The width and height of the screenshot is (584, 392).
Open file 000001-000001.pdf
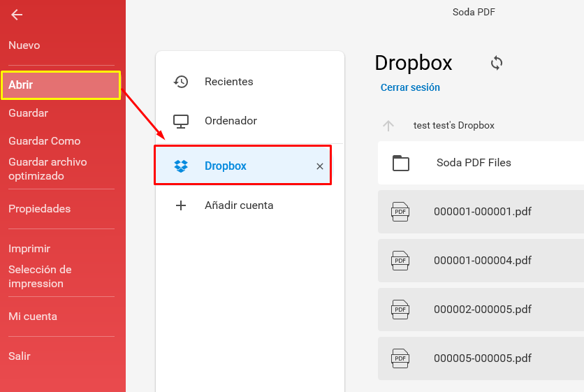[481, 212]
